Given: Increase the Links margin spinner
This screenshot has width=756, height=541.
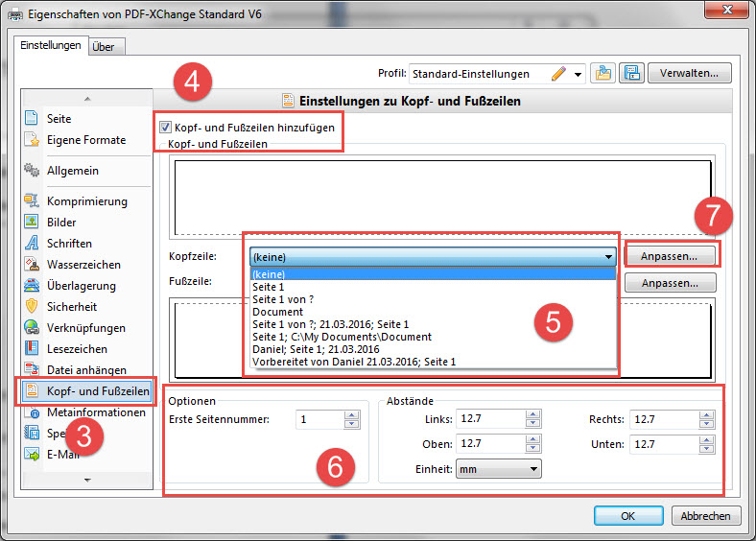Looking at the screenshot, I should click(x=532, y=414).
